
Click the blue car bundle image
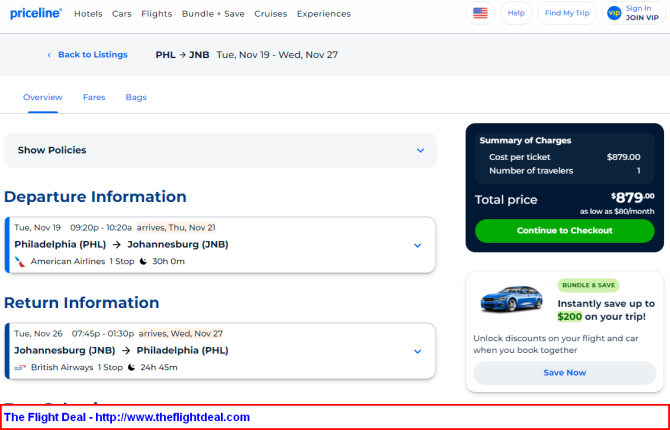(x=511, y=298)
